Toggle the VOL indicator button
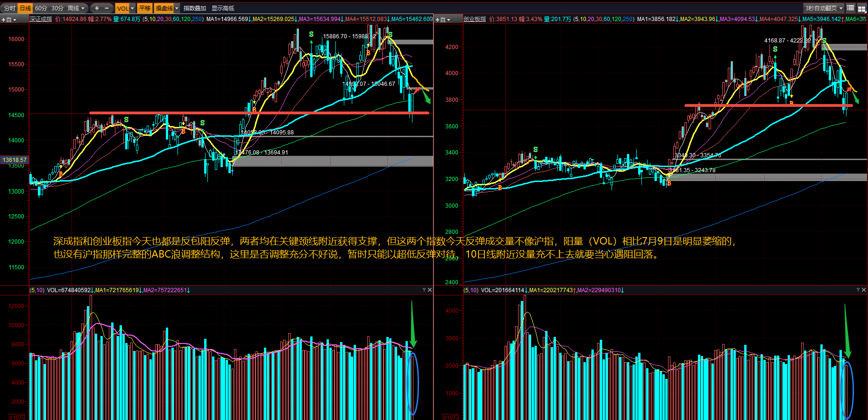Image resolution: width=868 pixels, height=420 pixels. (x=122, y=8)
